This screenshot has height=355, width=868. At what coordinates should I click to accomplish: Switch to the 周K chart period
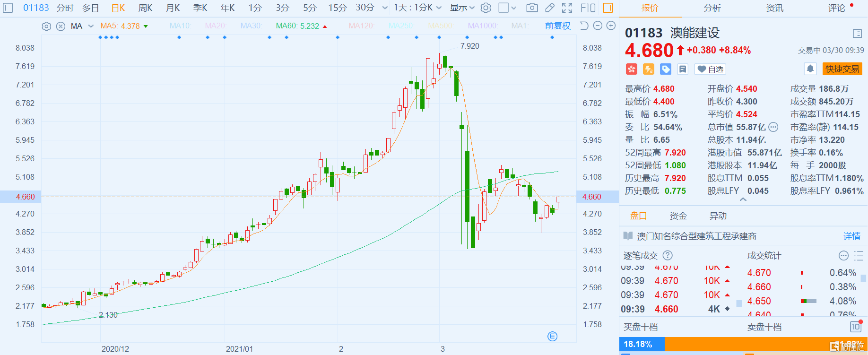click(145, 8)
